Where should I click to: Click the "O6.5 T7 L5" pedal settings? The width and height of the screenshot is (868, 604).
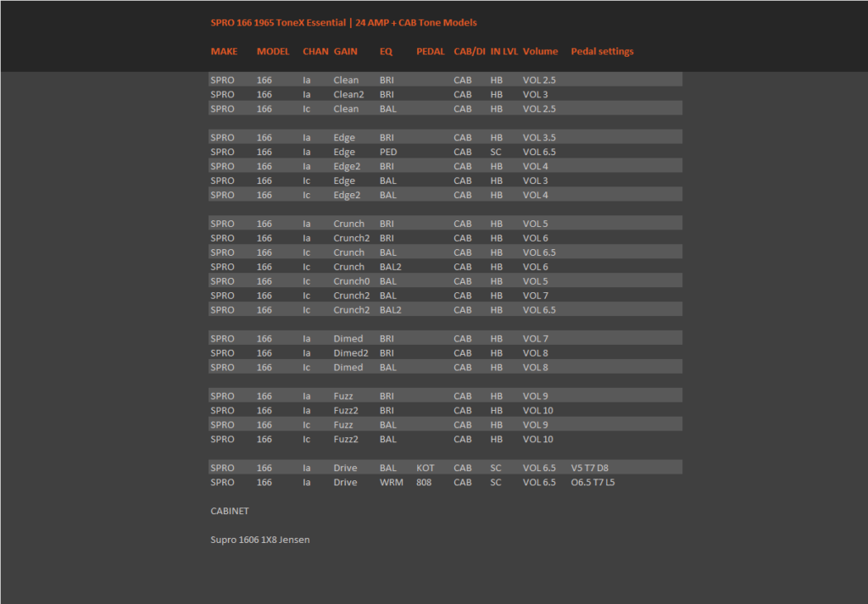pos(593,483)
